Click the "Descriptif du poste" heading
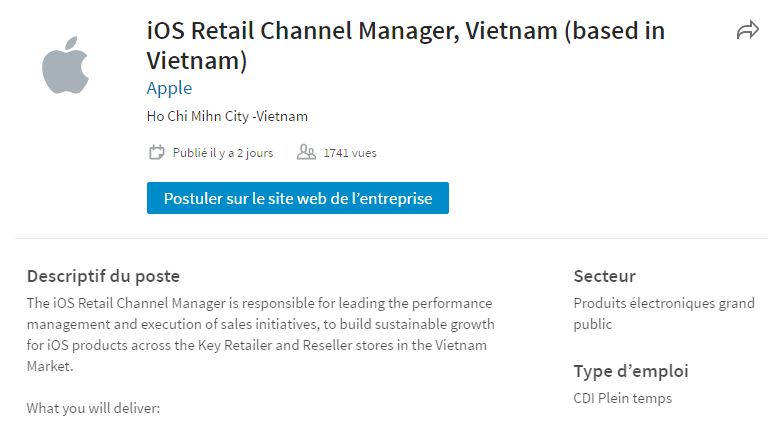Viewport: 781px width, 428px height. [103, 276]
